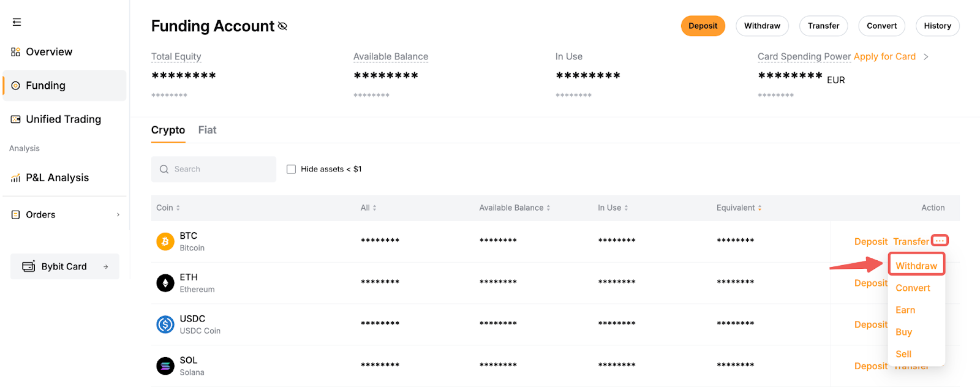Open Bybit Card from sidebar
Image resolution: width=980 pixels, height=387 pixels.
pos(64,266)
